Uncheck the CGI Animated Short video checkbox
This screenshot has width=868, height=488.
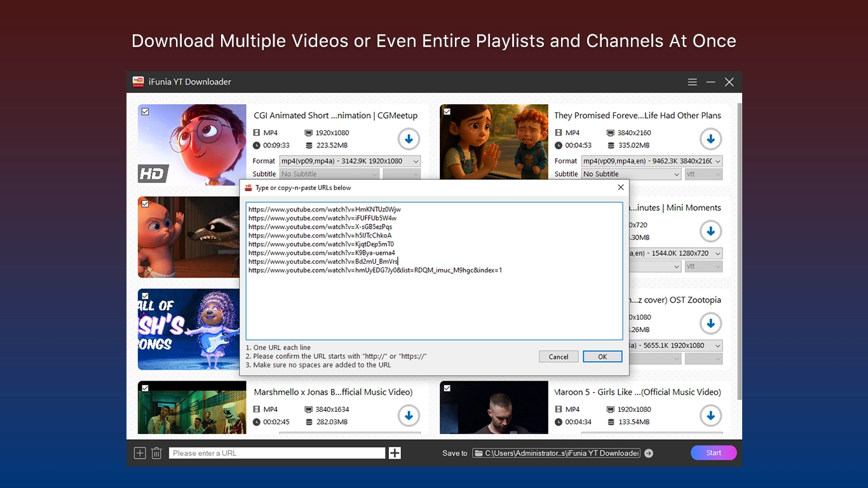(x=145, y=112)
